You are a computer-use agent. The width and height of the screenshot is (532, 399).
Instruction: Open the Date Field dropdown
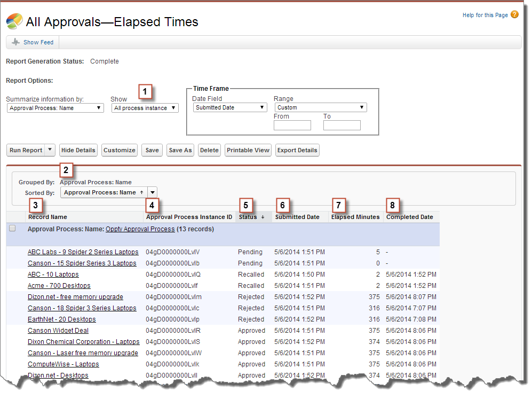[230, 107]
